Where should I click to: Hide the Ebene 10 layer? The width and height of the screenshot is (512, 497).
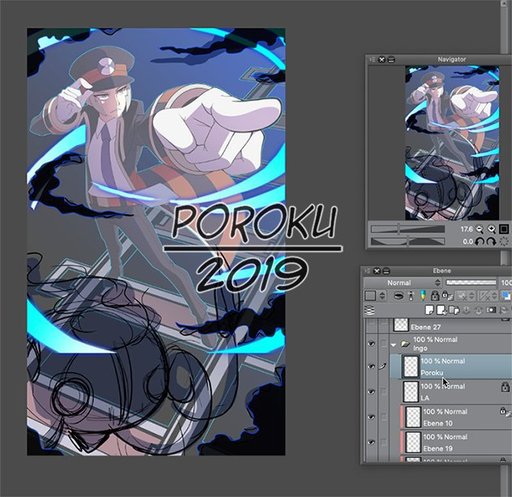click(x=371, y=417)
